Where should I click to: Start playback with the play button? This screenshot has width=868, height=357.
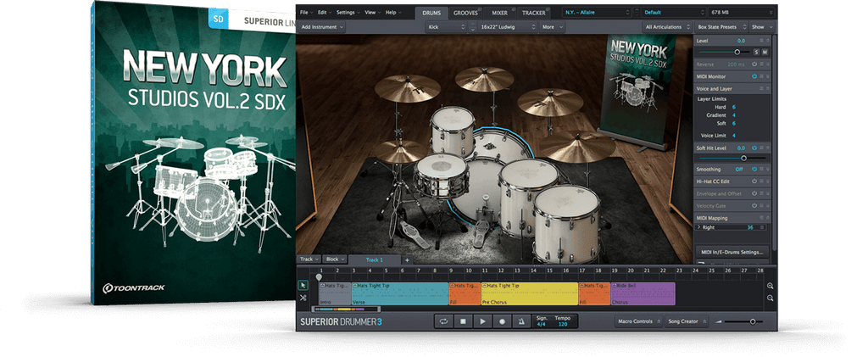click(x=482, y=321)
